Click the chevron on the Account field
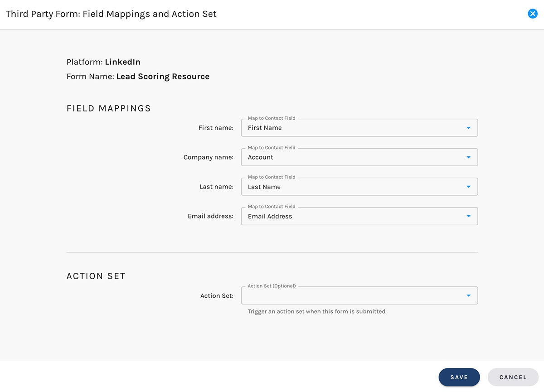This screenshot has height=392, width=544. click(468, 157)
